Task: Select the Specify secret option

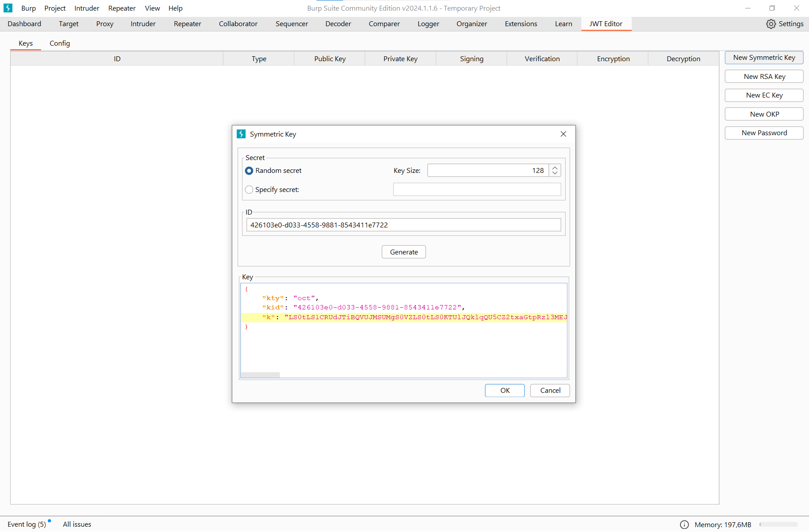Action: pos(249,190)
